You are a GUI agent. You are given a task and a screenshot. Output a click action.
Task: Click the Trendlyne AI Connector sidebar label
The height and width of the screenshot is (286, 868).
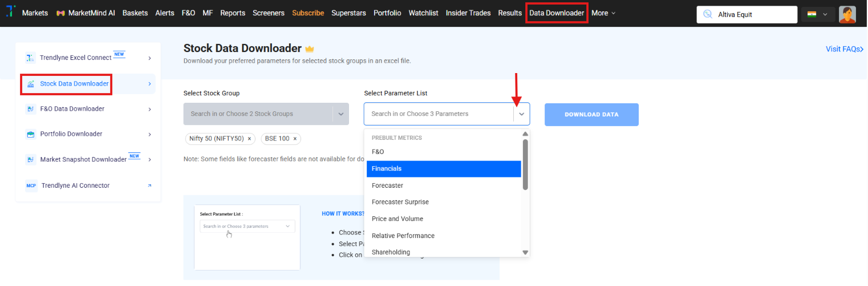(75, 186)
